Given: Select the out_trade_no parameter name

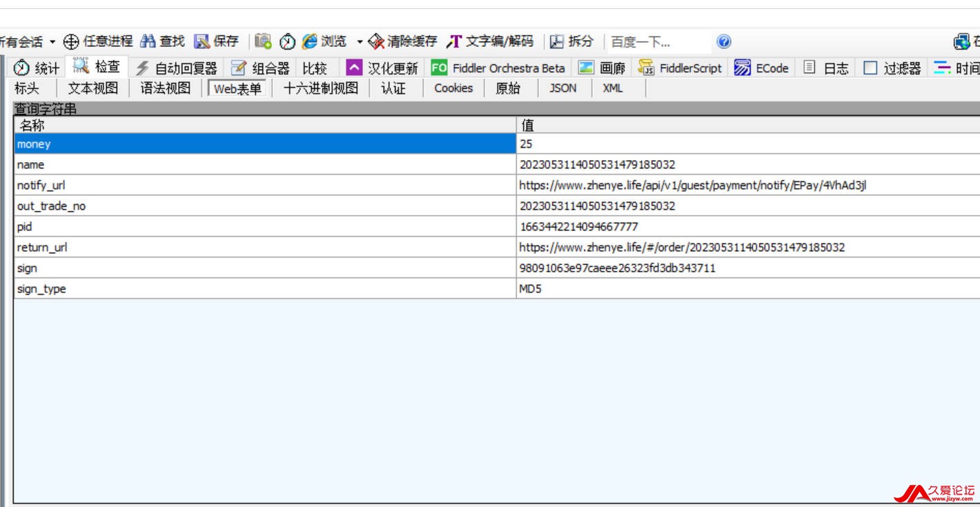Looking at the screenshot, I should 265,206.
